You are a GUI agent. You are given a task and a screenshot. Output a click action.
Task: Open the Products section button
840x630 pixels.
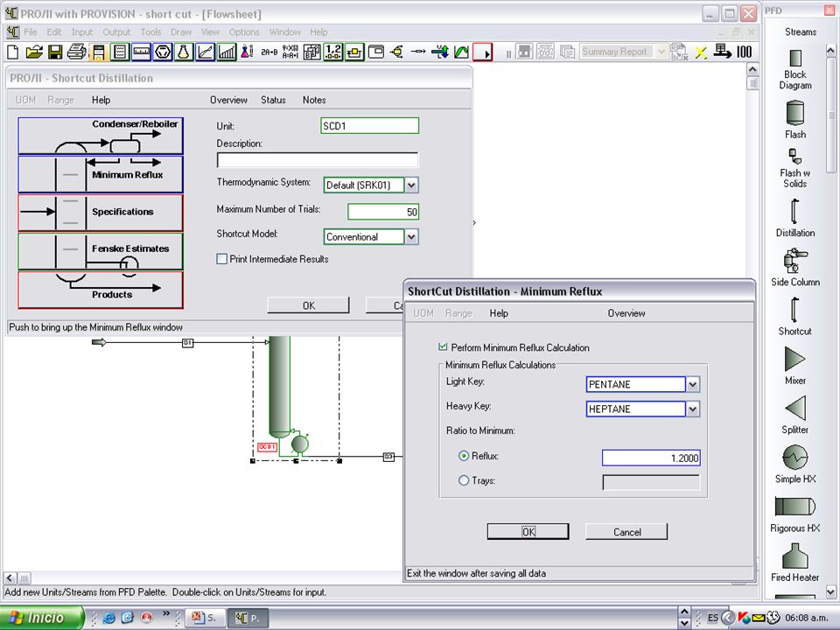click(x=101, y=290)
